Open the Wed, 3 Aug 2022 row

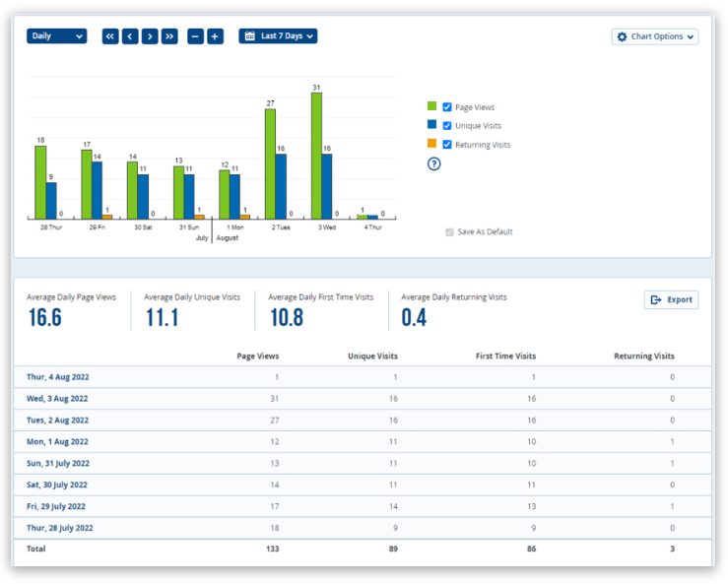point(363,398)
